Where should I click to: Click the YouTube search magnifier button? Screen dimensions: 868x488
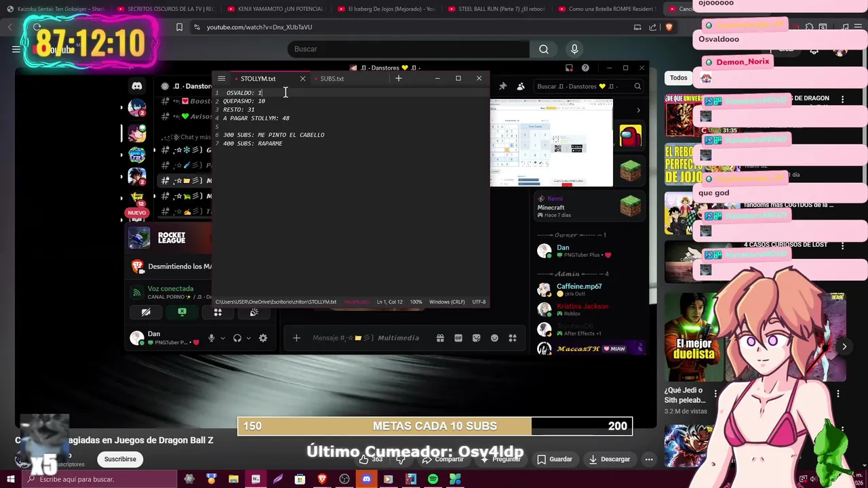coord(544,49)
